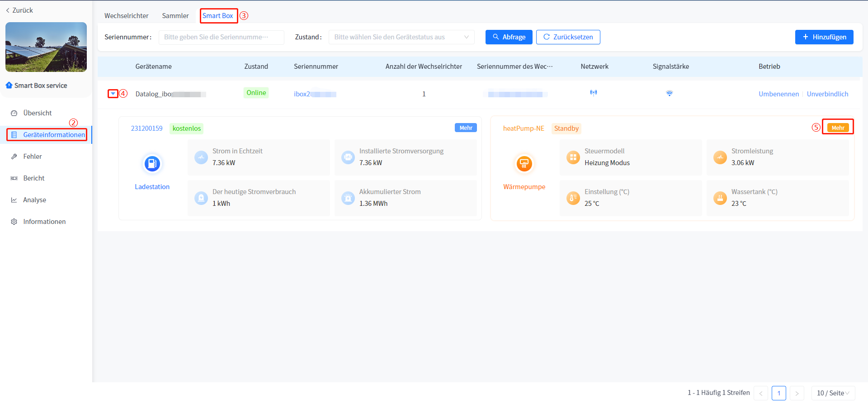Image resolution: width=868 pixels, height=404 pixels.
Task: Click the Seriennummer column header
Action: pyautogui.click(x=316, y=67)
